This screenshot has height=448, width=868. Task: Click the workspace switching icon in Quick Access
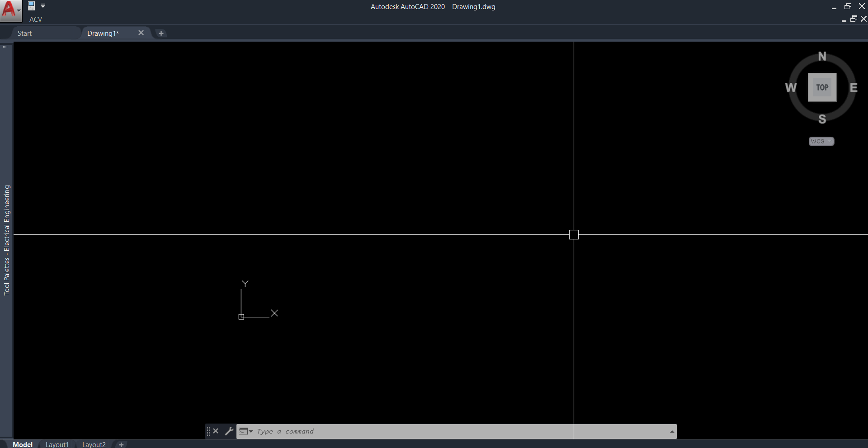31,6
